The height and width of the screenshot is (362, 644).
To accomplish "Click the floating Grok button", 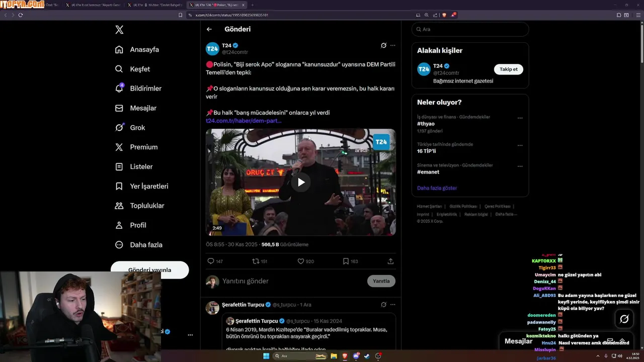I will (624, 319).
